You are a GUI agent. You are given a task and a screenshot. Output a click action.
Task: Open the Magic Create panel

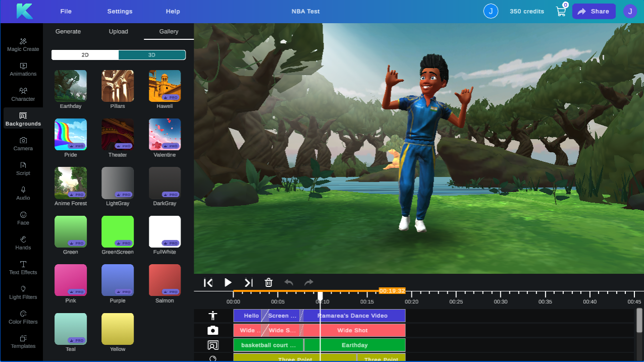point(23,44)
